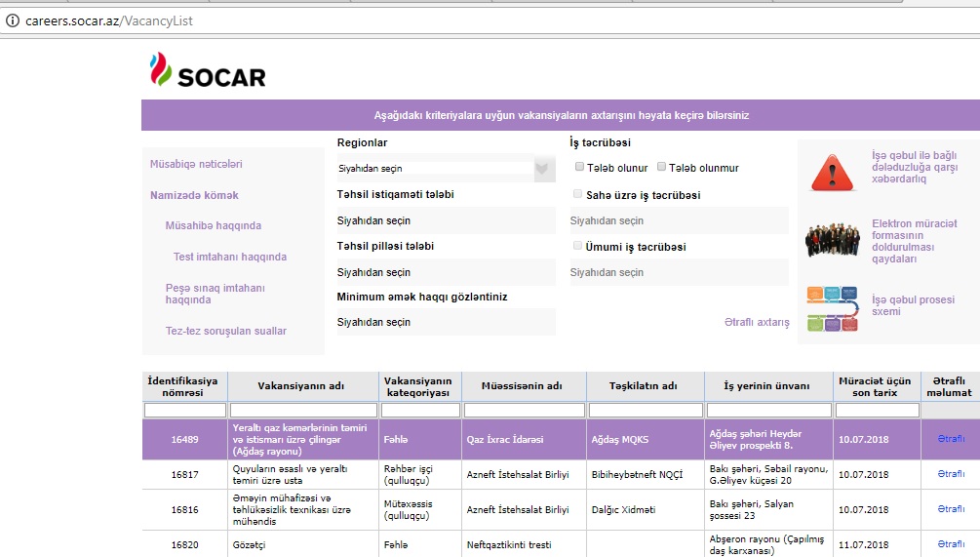Open selector under Ümumi iş təcrübəsi
The height and width of the screenshot is (557, 980).
click(x=679, y=272)
